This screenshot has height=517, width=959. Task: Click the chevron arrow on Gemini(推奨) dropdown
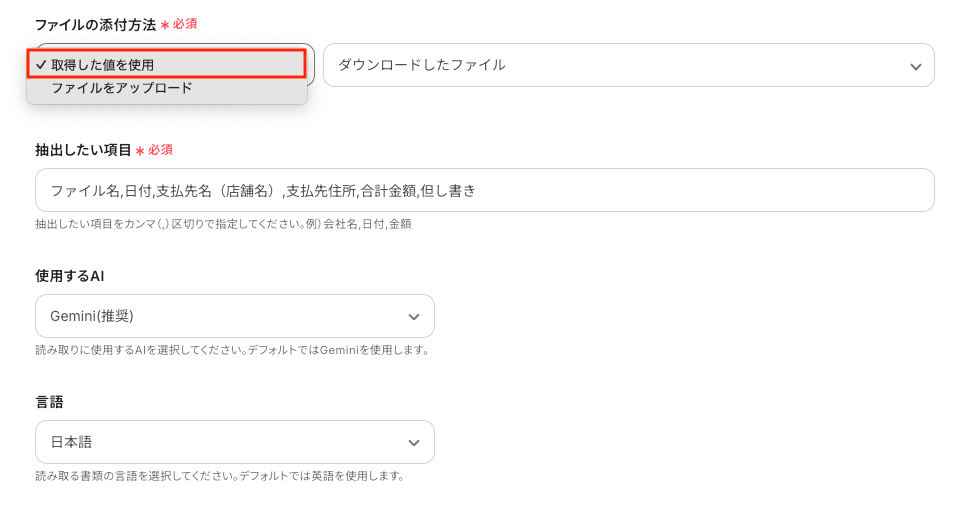[x=414, y=317]
